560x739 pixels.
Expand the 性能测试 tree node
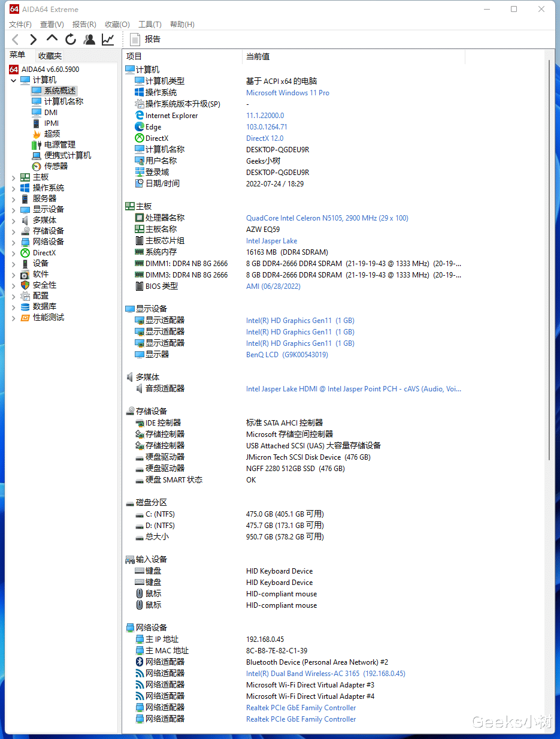coord(14,318)
